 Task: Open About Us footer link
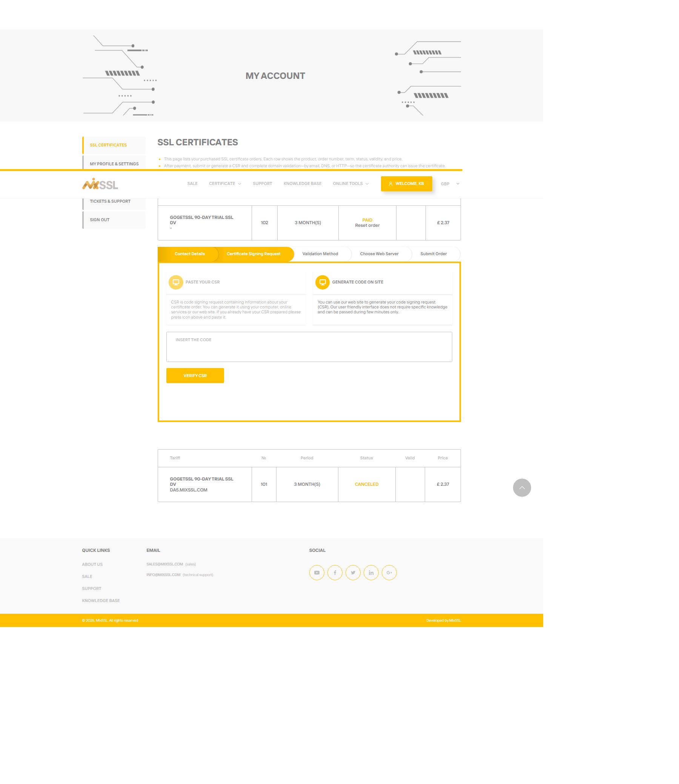[92, 564]
